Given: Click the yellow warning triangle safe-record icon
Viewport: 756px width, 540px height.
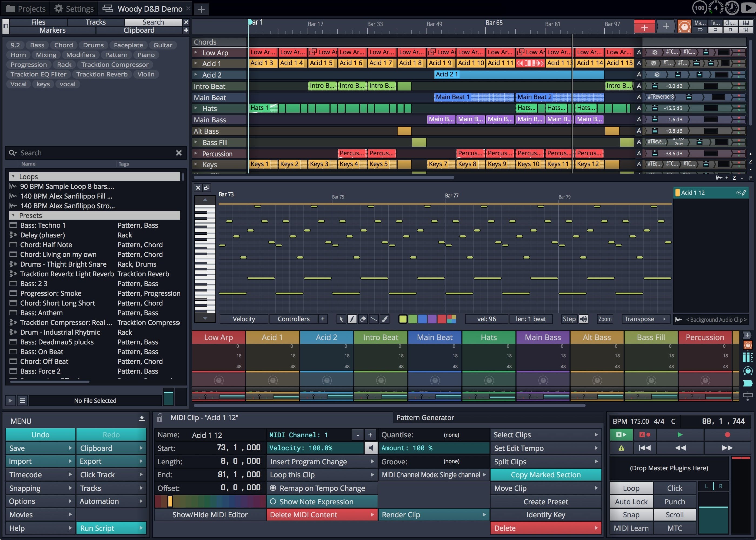Looking at the screenshot, I should pyautogui.click(x=621, y=448).
